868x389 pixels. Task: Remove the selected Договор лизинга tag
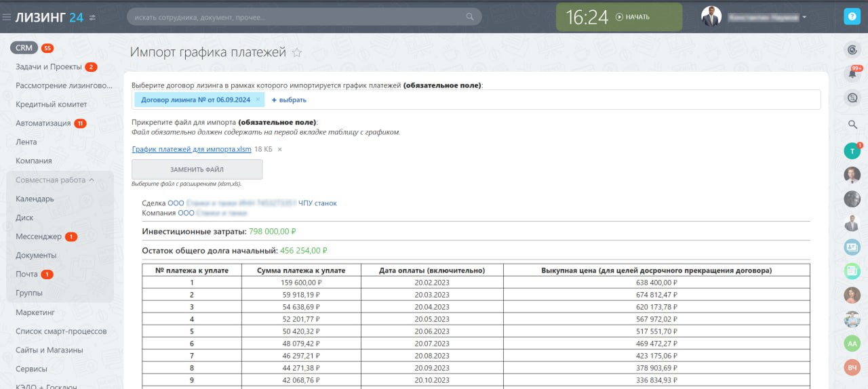click(258, 100)
